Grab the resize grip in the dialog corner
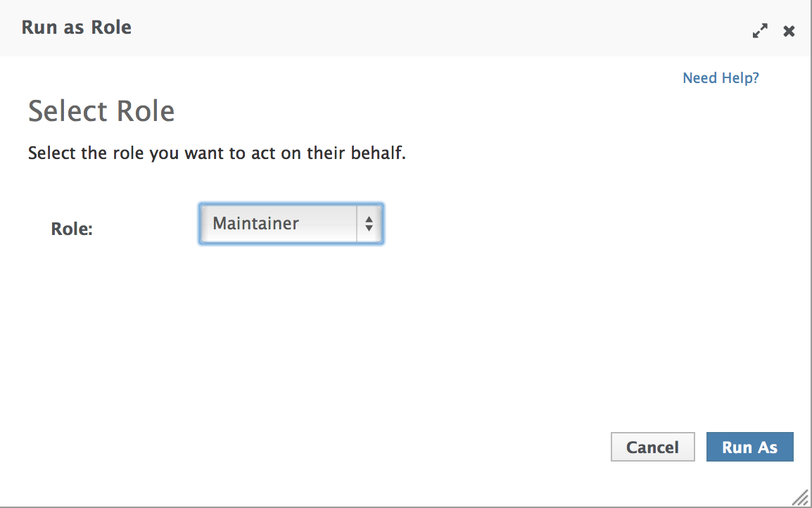This screenshot has height=508, width=812. click(x=801, y=497)
